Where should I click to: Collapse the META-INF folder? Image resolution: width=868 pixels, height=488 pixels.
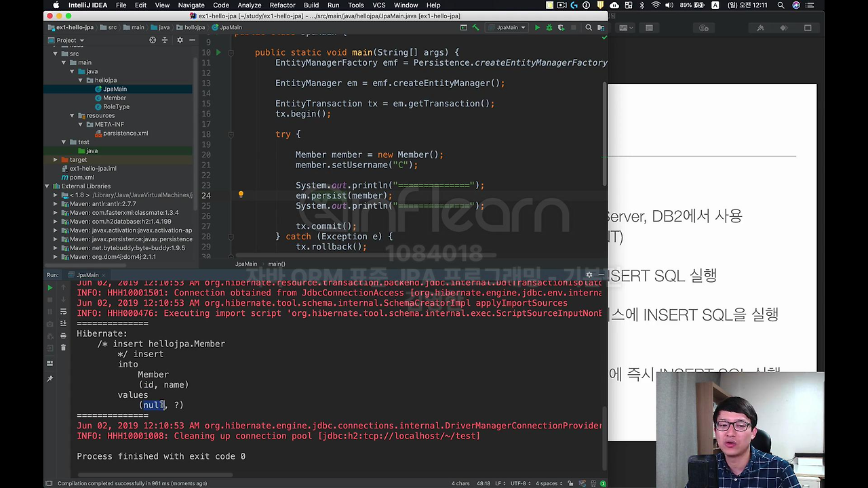[81, 124]
